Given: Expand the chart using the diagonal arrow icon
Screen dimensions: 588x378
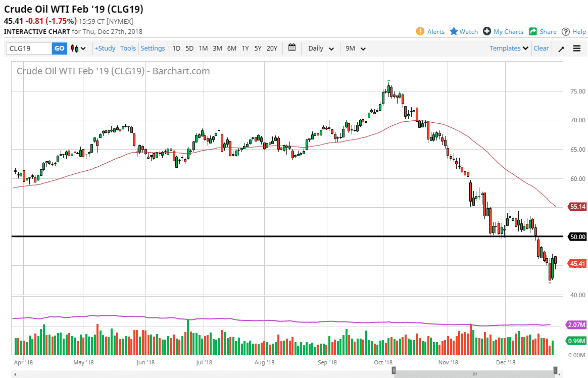Looking at the screenshot, I should pyautogui.click(x=562, y=48).
